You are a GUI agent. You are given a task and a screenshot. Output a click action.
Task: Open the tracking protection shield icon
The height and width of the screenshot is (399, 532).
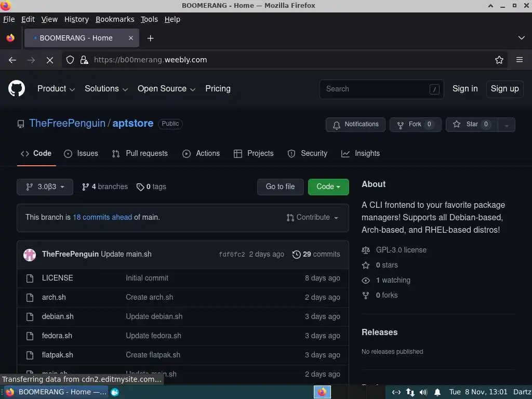(70, 60)
